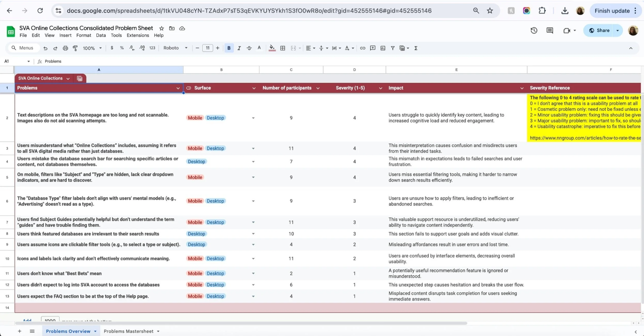This screenshot has width=644, height=336.
Task: Open the fill color tool
Action: point(272,48)
